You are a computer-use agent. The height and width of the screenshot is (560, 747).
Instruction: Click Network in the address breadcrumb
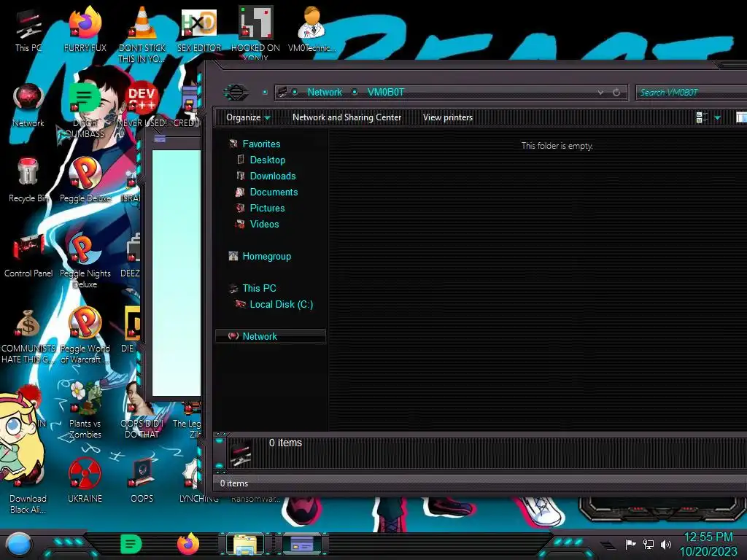[x=325, y=93]
